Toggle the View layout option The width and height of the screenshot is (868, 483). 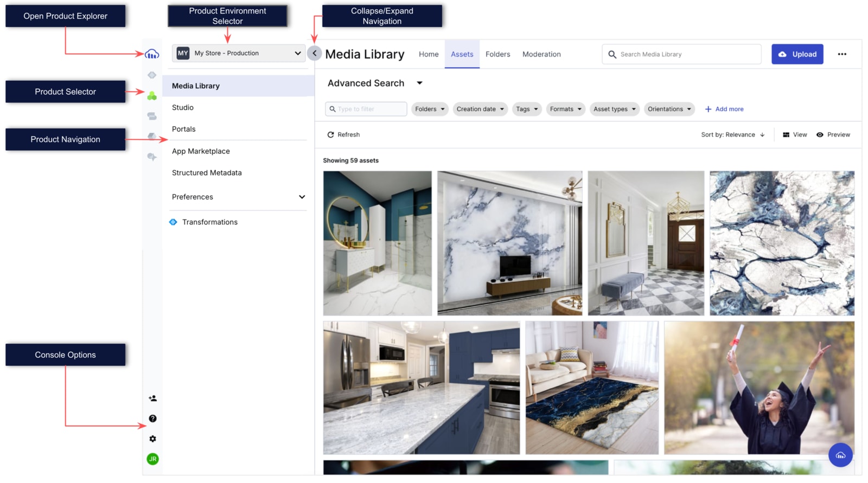(x=795, y=135)
